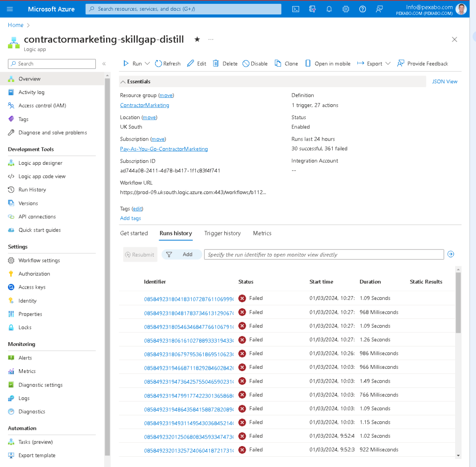476x467 pixels.
Task: Click move link next to Resource group
Action: click(x=166, y=95)
